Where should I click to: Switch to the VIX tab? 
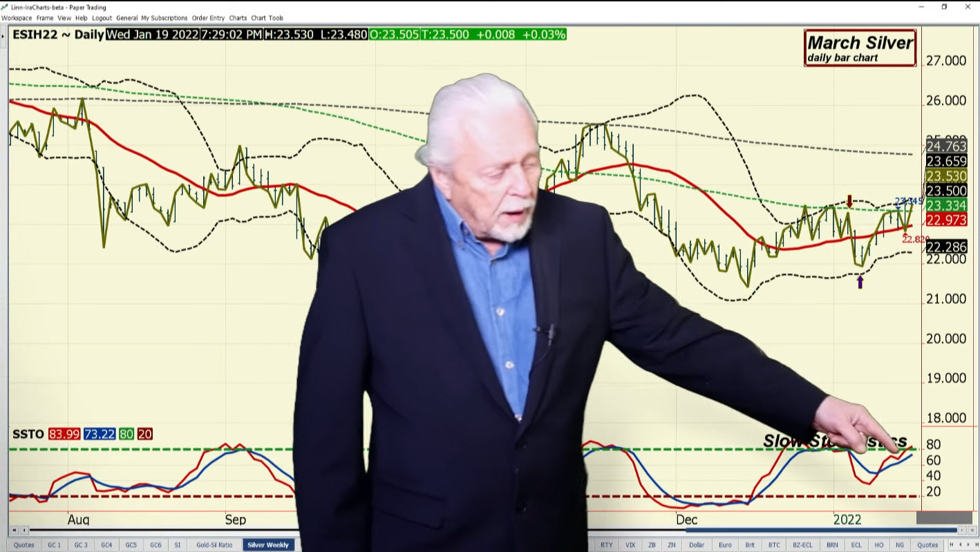point(630,544)
